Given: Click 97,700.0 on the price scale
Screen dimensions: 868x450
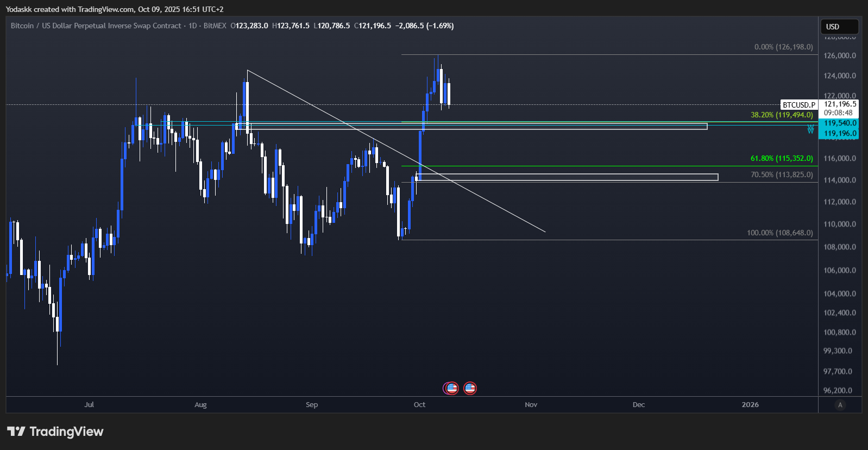Looking at the screenshot, I should pos(838,371).
